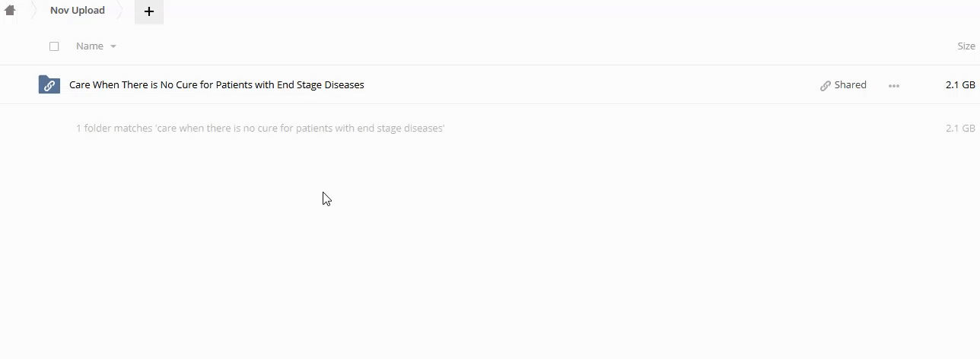The width and height of the screenshot is (980, 359).
Task: Click empty header space between Name and Size
Action: (x=533, y=46)
